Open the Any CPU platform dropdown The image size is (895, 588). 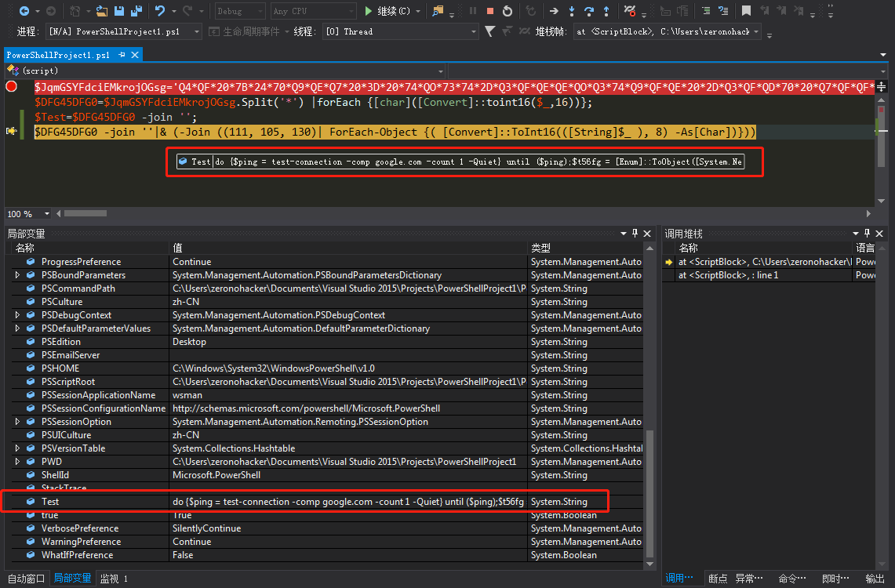tap(313, 11)
